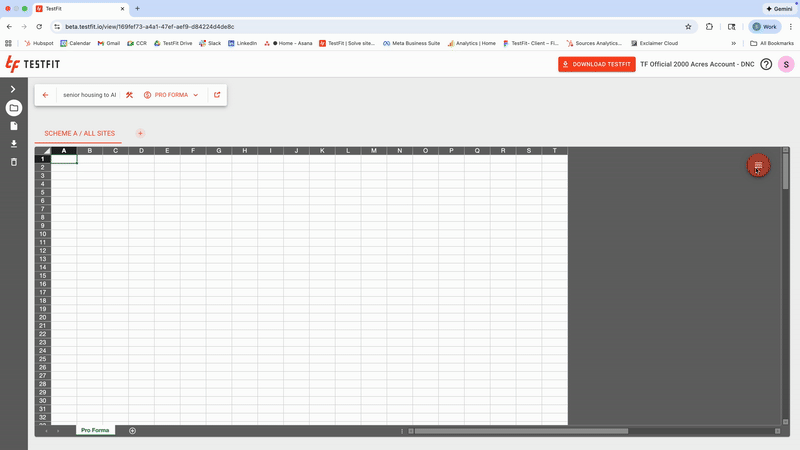The height and width of the screenshot is (450, 800).
Task: Open the Gemini button
Action: coord(779,9)
